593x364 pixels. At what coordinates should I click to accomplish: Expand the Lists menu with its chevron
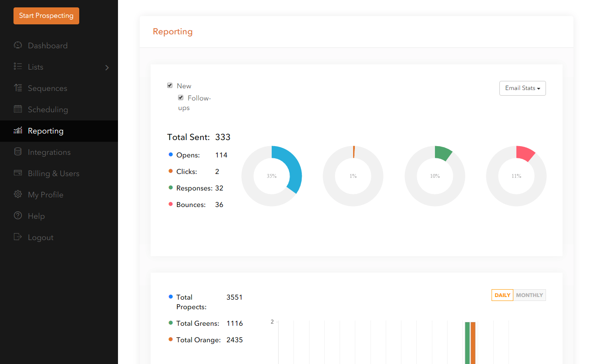107,68
